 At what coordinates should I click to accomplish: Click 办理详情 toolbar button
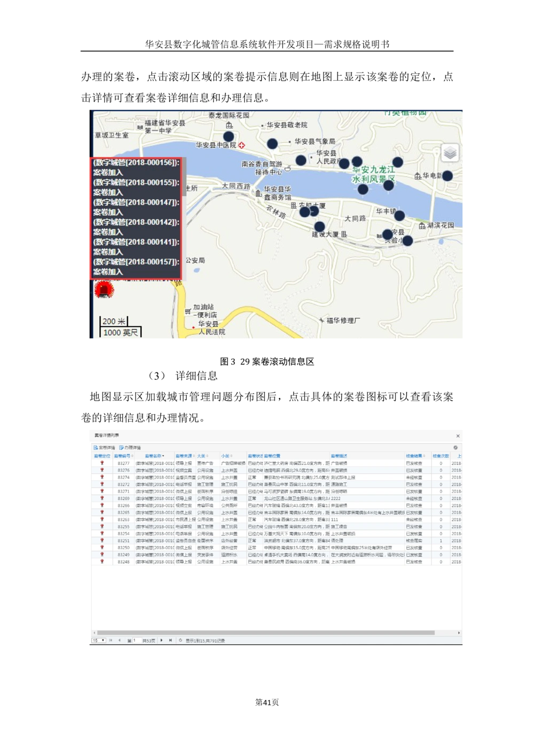point(130,448)
